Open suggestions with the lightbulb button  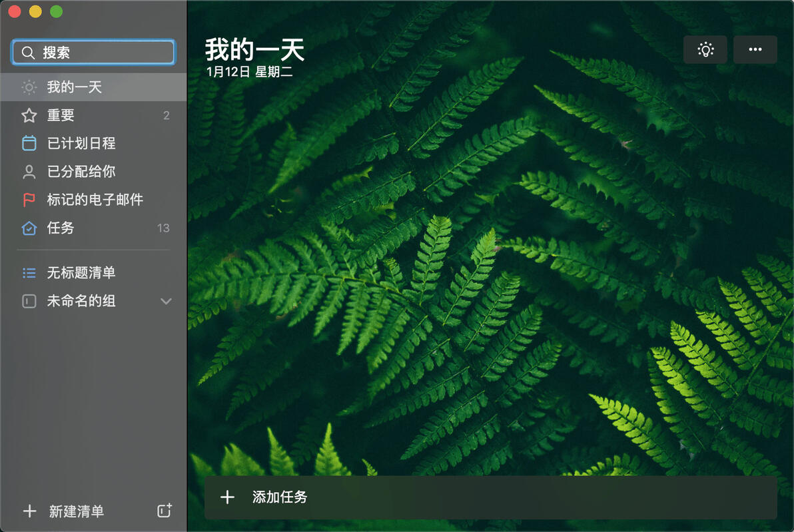click(x=705, y=50)
